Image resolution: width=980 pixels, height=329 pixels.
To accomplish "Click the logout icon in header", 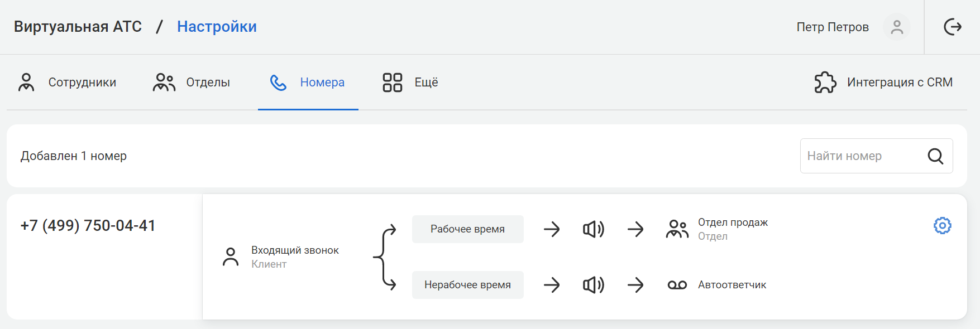I will pyautogui.click(x=952, y=27).
